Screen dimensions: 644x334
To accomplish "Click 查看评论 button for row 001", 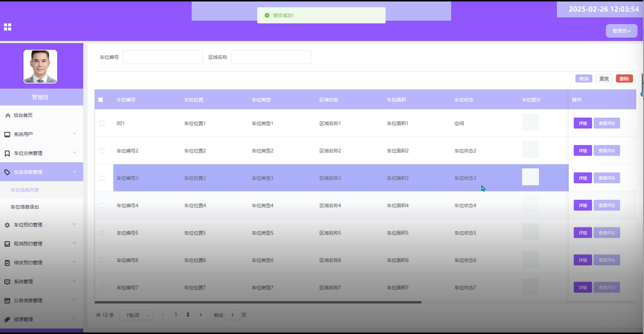I will [607, 123].
